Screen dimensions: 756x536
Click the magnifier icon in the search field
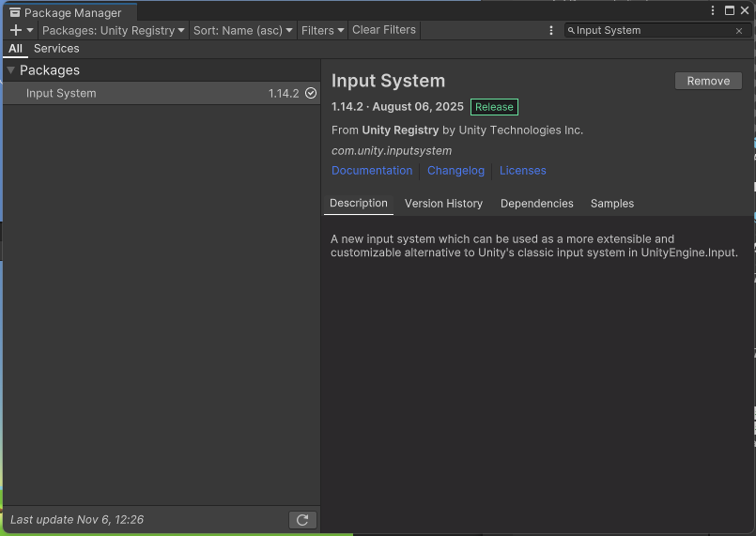tap(571, 30)
